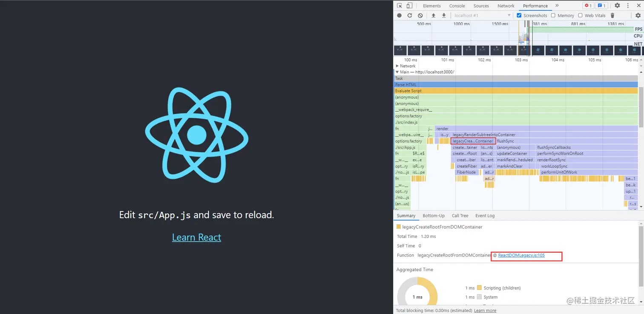This screenshot has height=314, width=644.
Task: Select the markAndClear flame bar
Action: pyautogui.click(x=515, y=166)
